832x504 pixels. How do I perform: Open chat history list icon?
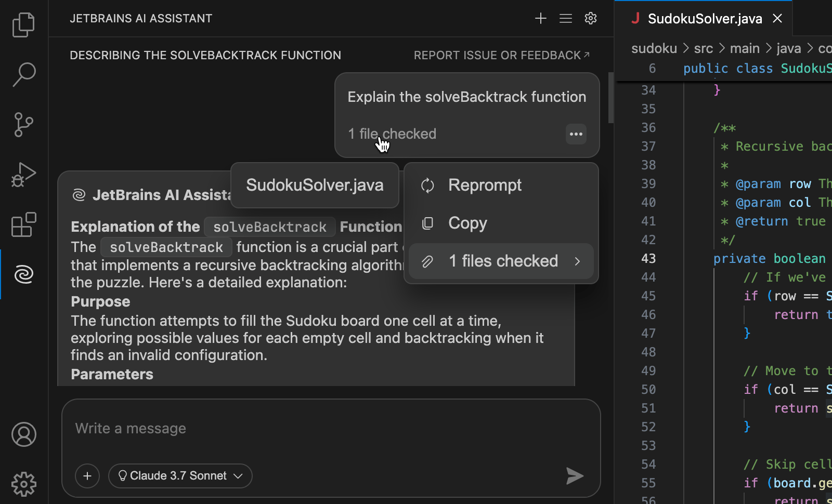[x=565, y=19]
